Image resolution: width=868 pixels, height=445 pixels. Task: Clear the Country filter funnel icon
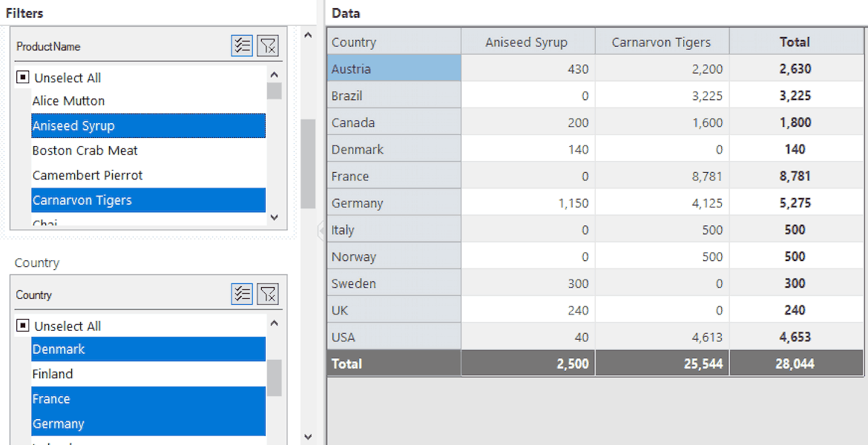click(x=268, y=294)
